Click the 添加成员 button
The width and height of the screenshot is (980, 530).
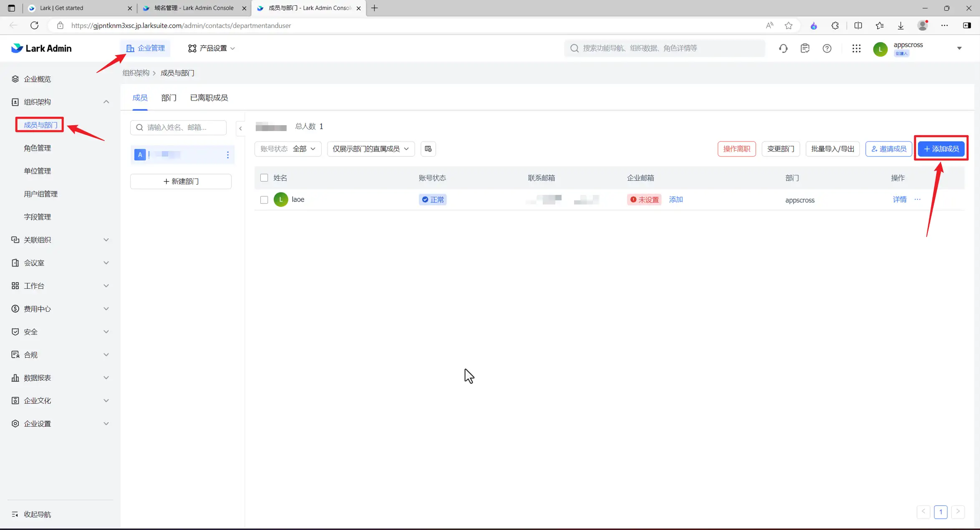[x=941, y=149]
